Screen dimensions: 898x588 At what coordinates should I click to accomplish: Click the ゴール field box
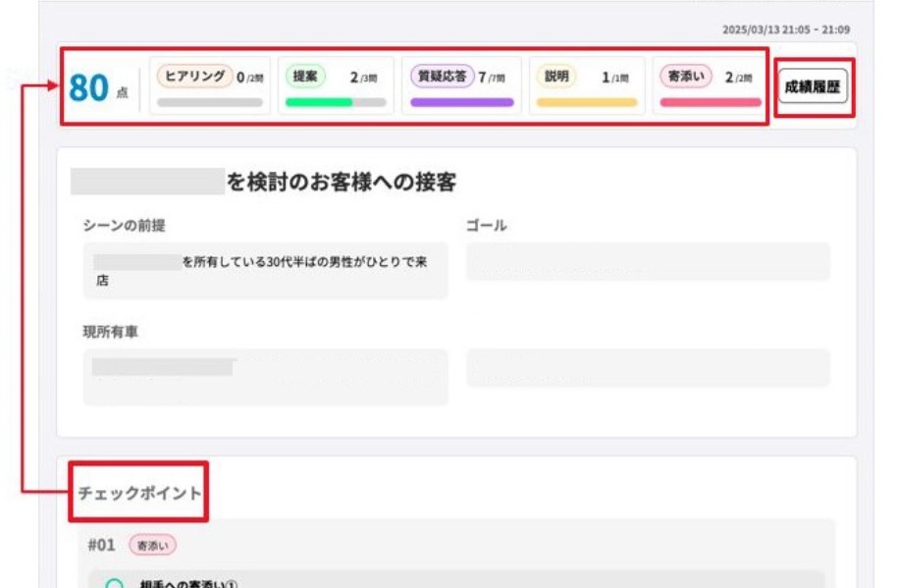(x=648, y=262)
